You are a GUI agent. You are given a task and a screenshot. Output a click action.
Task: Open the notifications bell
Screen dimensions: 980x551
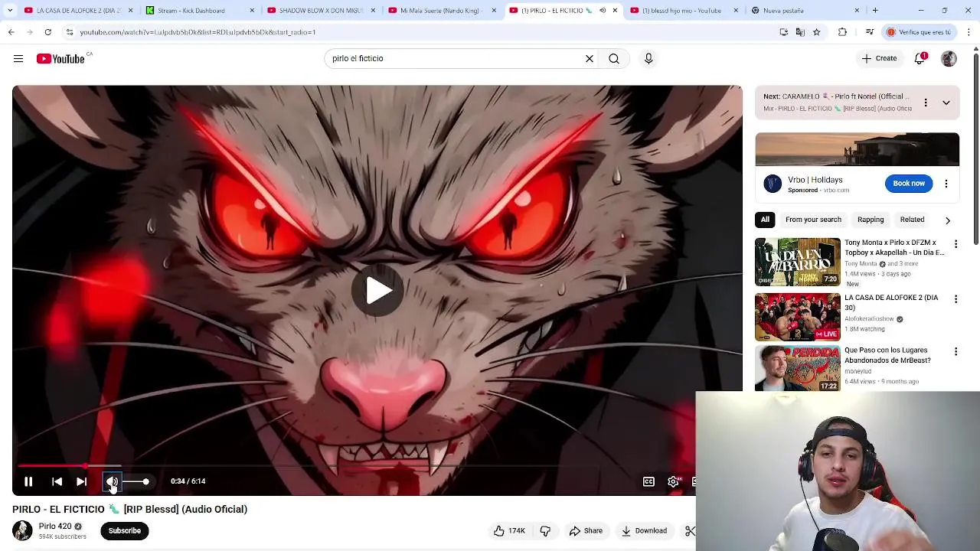click(920, 58)
